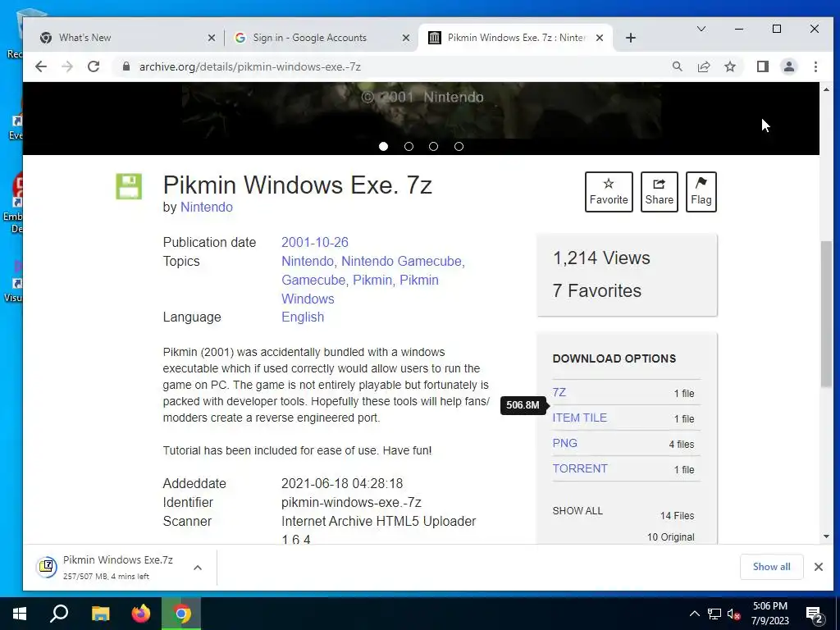The height and width of the screenshot is (630, 840).
Task: Click SHOW ALL files
Action: click(x=577, y=510)
